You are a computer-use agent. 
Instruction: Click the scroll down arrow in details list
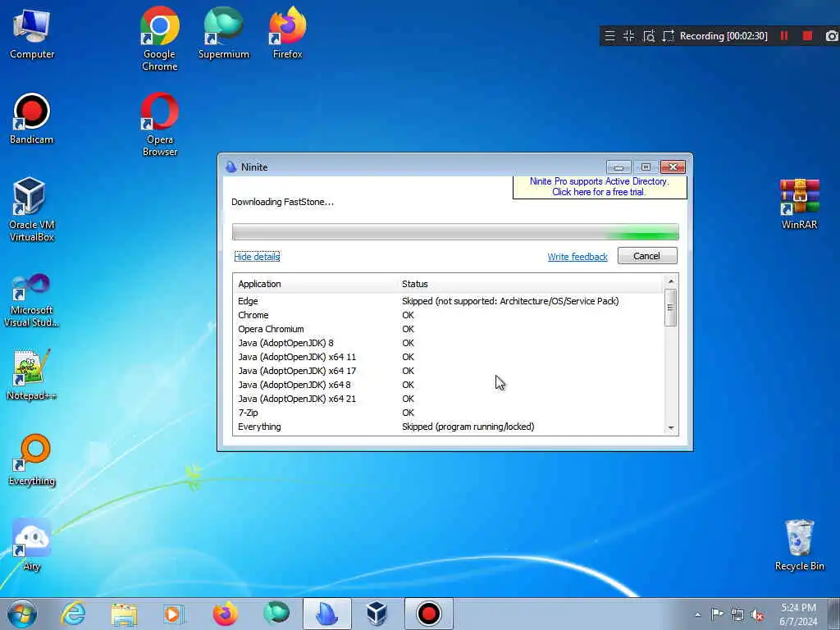point(671,428)
